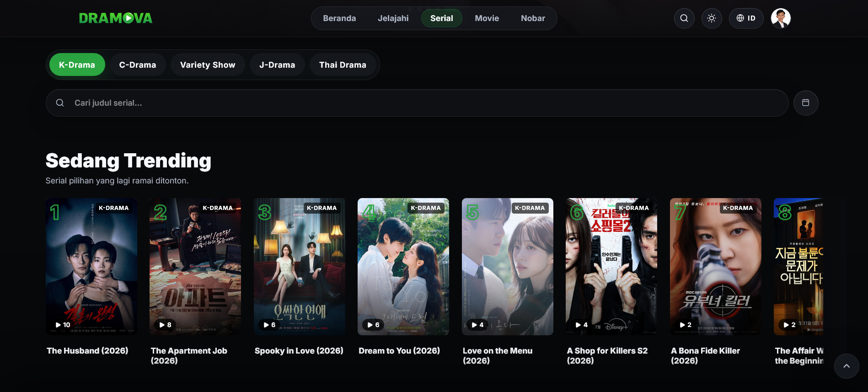Click The Apartment Job (2026) title

(189, 356)
